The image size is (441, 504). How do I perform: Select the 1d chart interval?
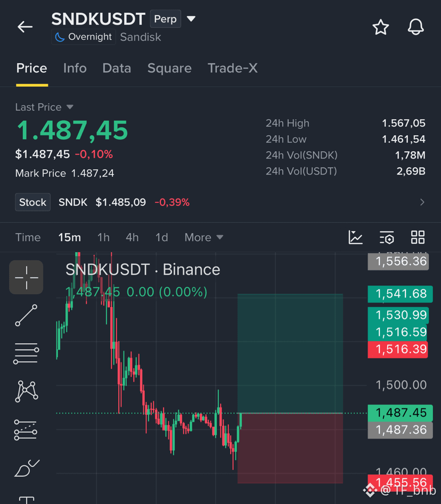[162, 237]
